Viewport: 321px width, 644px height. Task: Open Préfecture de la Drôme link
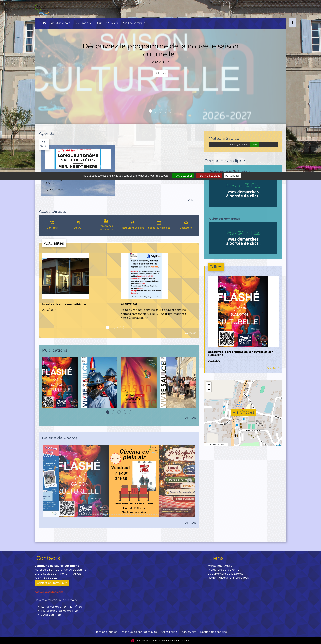223,570
